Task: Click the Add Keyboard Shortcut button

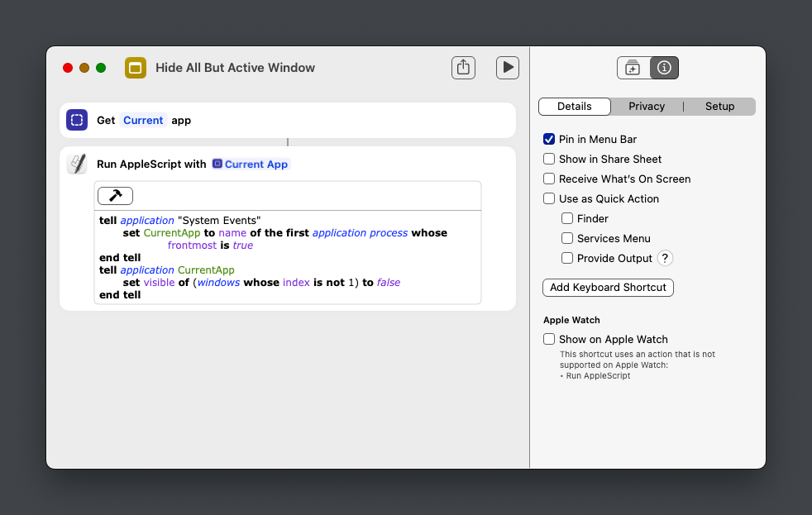Action: (x=608, y=287)
